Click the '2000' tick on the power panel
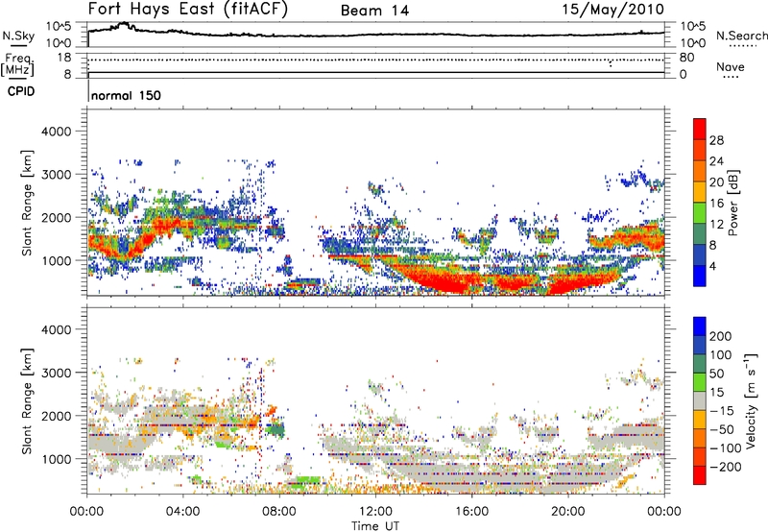This screenshot has width=768, height=532. (x=57, y=217)
